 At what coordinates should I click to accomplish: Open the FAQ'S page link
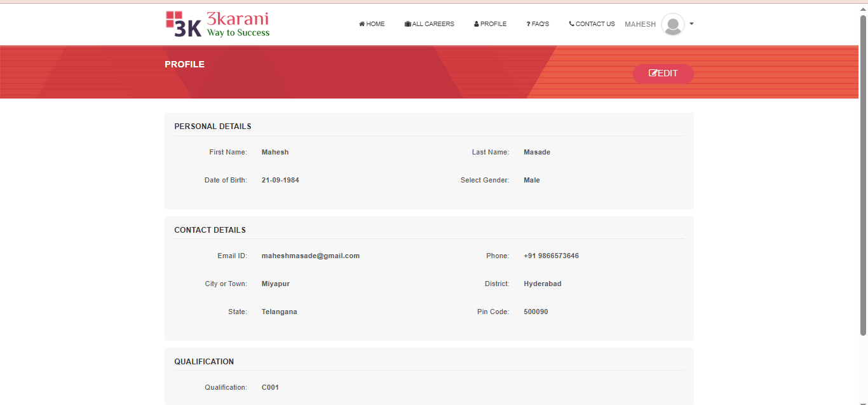(x=540, y=24)
